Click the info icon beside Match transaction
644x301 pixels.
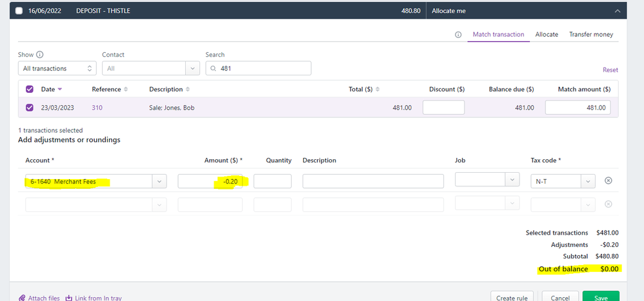coord(458,35)
